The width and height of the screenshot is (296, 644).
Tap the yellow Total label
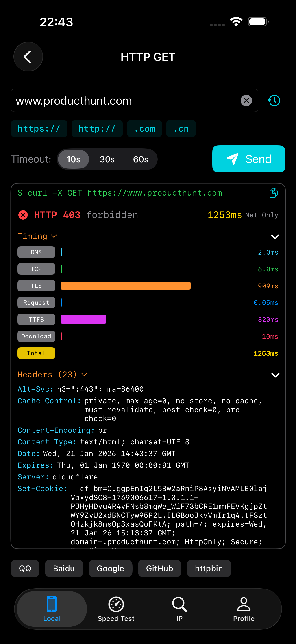point(36,353)
